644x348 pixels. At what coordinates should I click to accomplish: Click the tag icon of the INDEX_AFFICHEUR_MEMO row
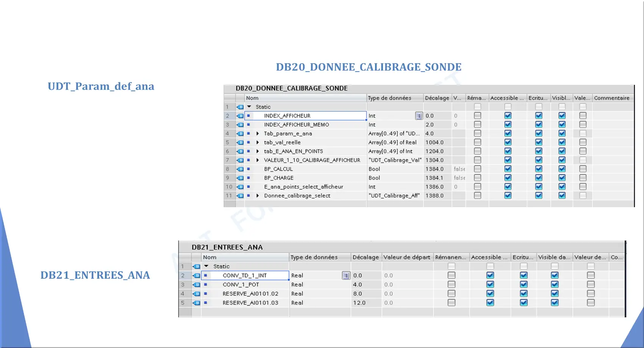pyautogui.click(x=240, y=125)
